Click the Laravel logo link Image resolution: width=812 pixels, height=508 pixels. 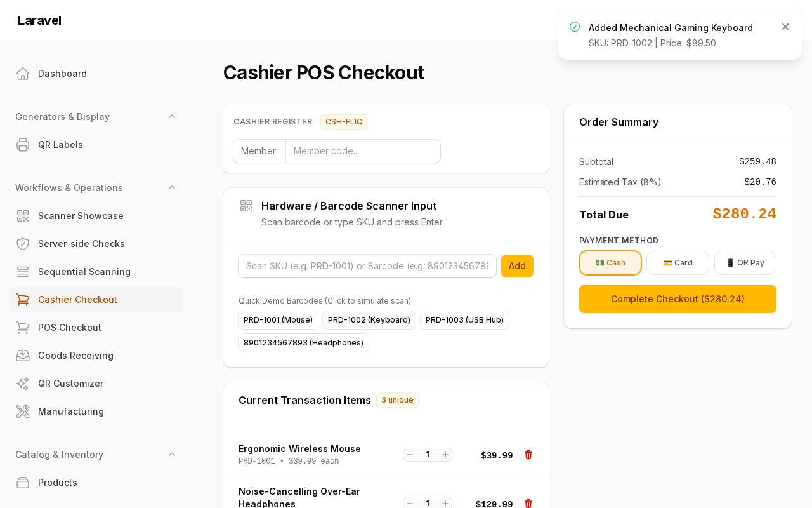[x=39, y=20]
